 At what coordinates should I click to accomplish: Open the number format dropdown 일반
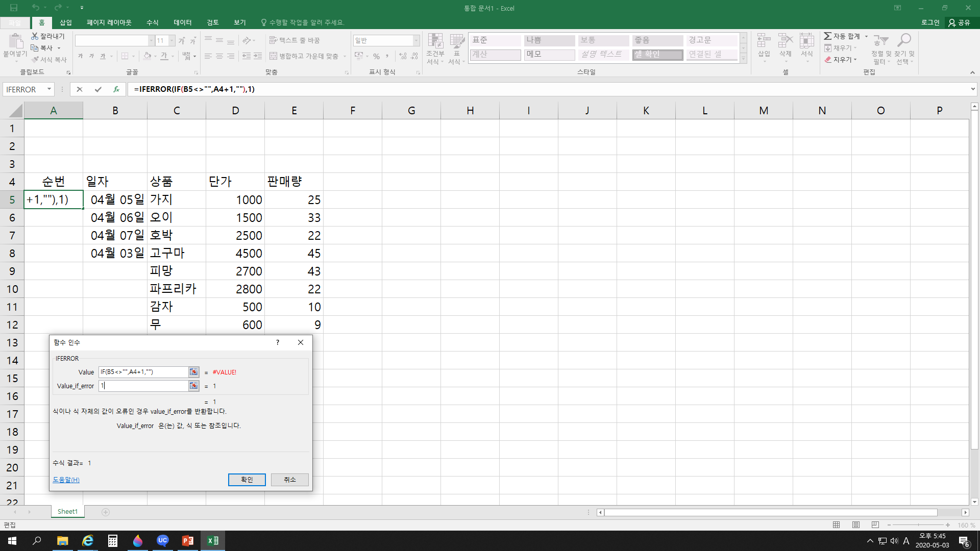click(x=416, y=40)
